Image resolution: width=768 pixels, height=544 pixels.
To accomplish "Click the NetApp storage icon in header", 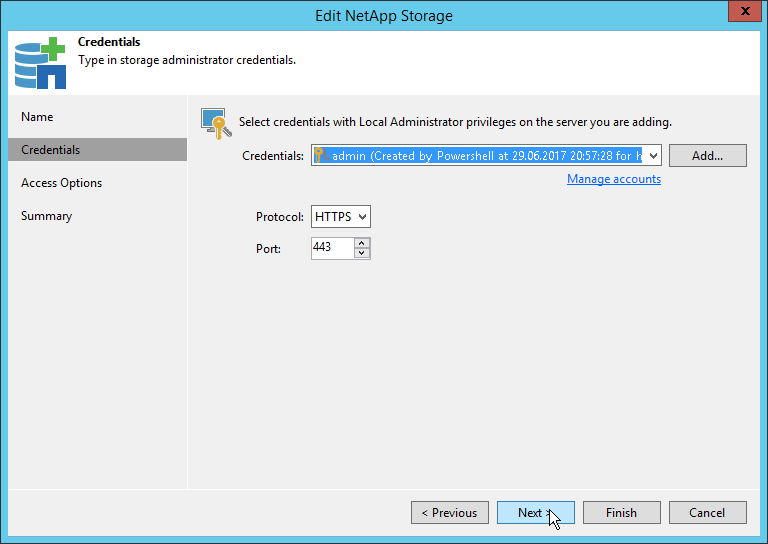I will [x=39, y=62].
